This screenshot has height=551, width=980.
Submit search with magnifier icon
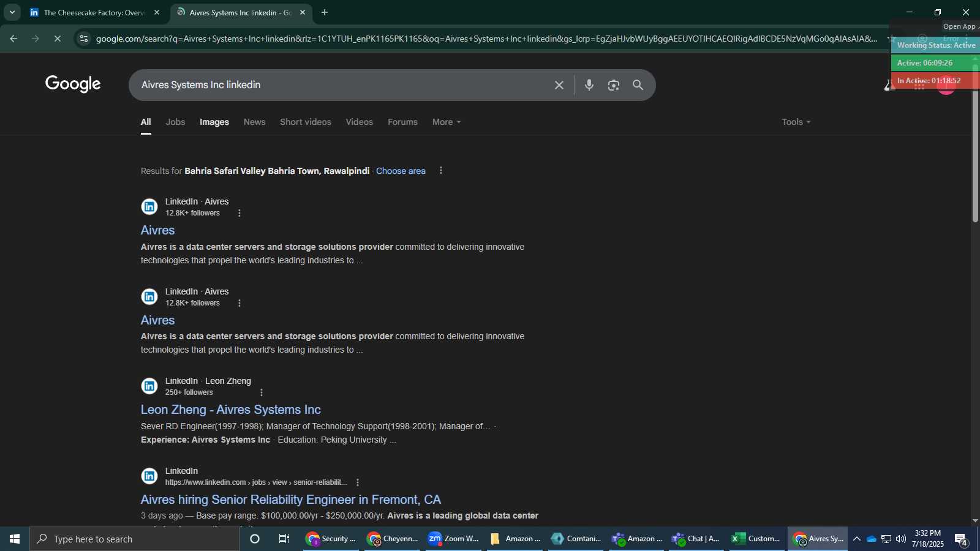[x=638, y=85]
